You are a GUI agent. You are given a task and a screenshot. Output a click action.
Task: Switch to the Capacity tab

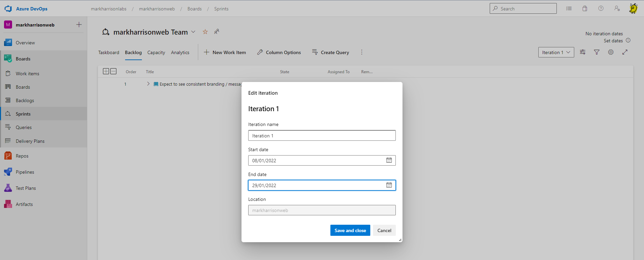pos(156,52)
